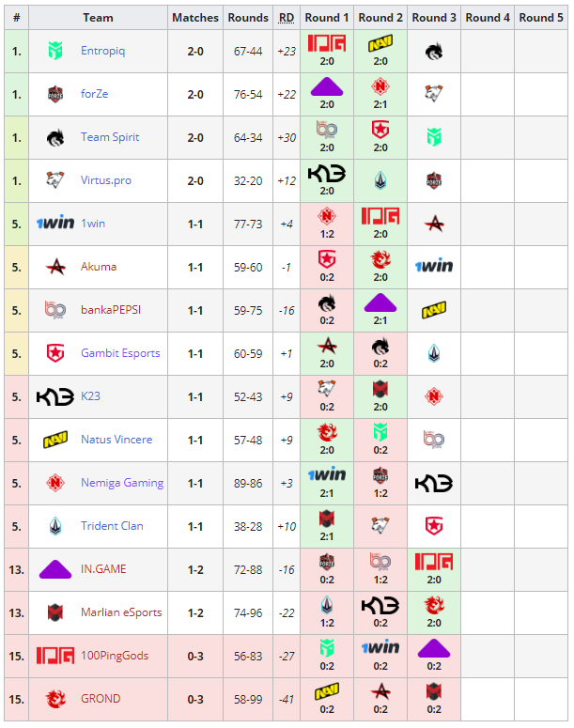Screen dimensions: 574x728
Task: Follow the Nemiga Gaming team name link
Action: [122, 483]
